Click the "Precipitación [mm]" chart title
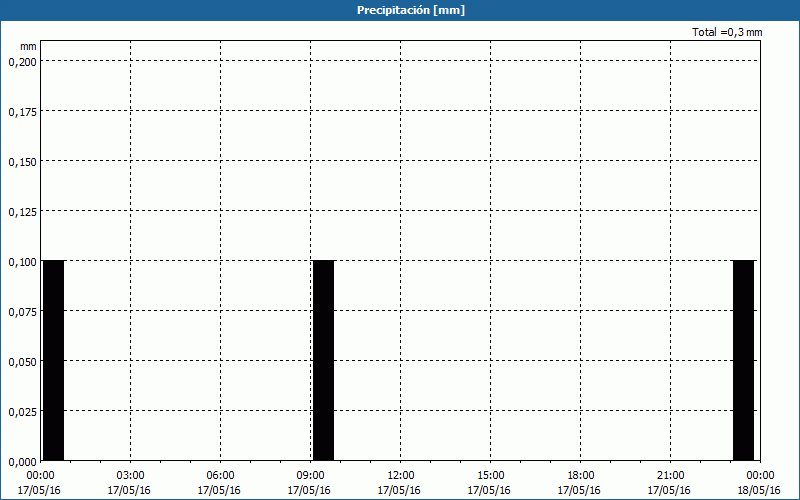 tap(411, 10)
